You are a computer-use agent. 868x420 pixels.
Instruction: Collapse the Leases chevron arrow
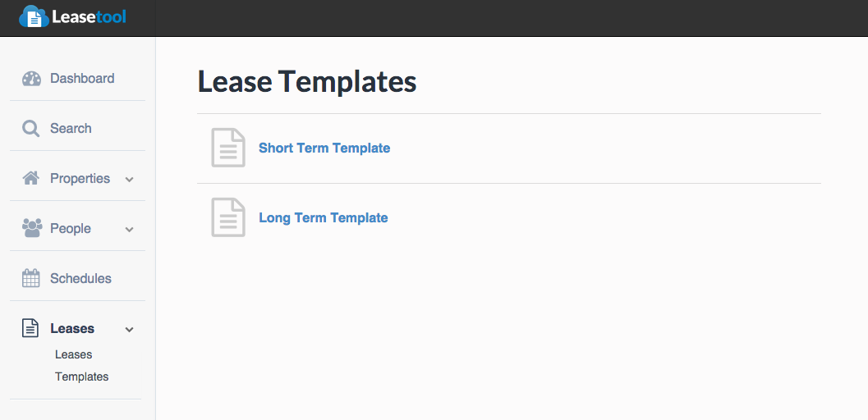tap(129, 329)
